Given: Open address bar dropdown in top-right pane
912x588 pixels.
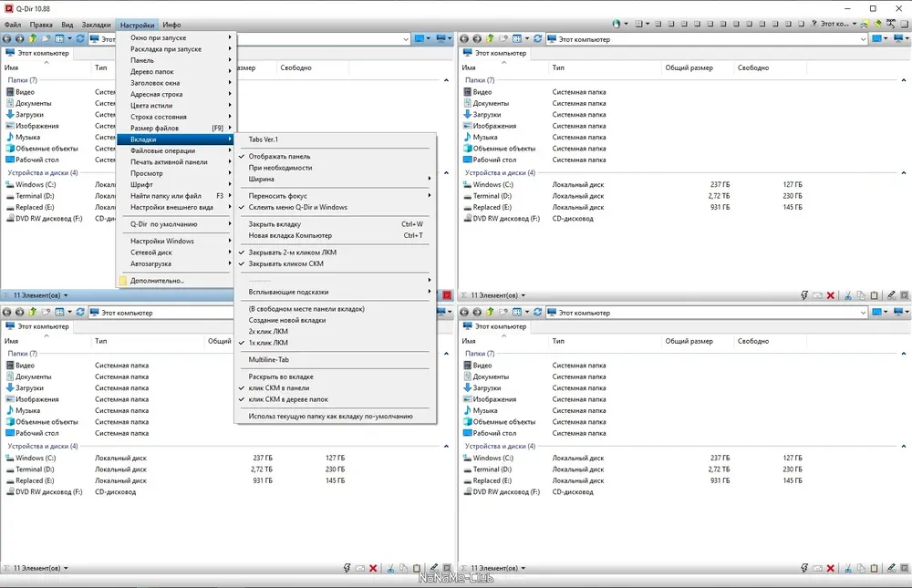Looking at the screenshot, I should point(863,39).
